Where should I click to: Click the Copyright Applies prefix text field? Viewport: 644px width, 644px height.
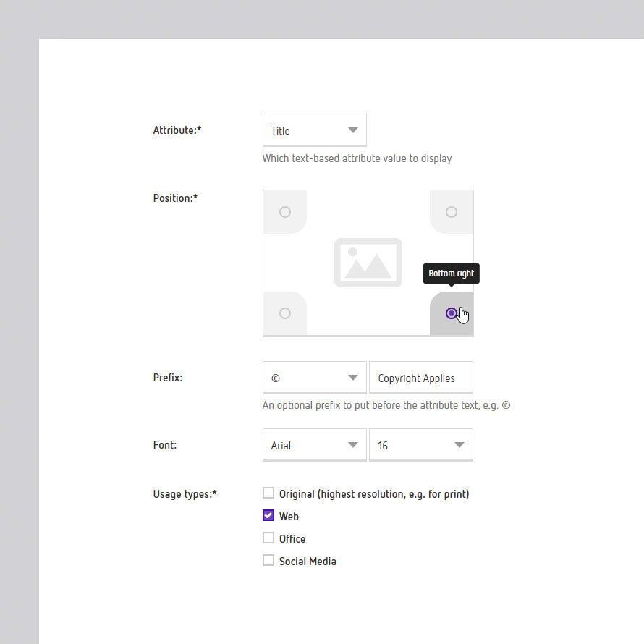coord(421,378)
